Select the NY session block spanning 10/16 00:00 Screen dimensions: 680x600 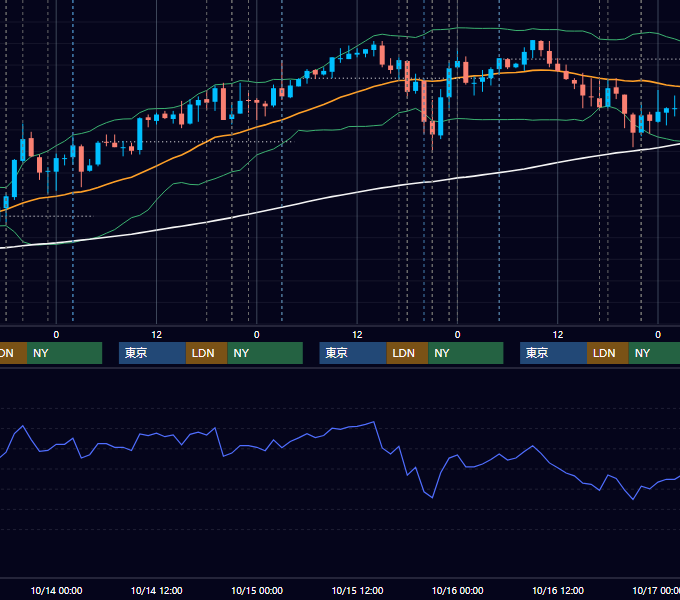pyautogui.click(x=466, y=353)
